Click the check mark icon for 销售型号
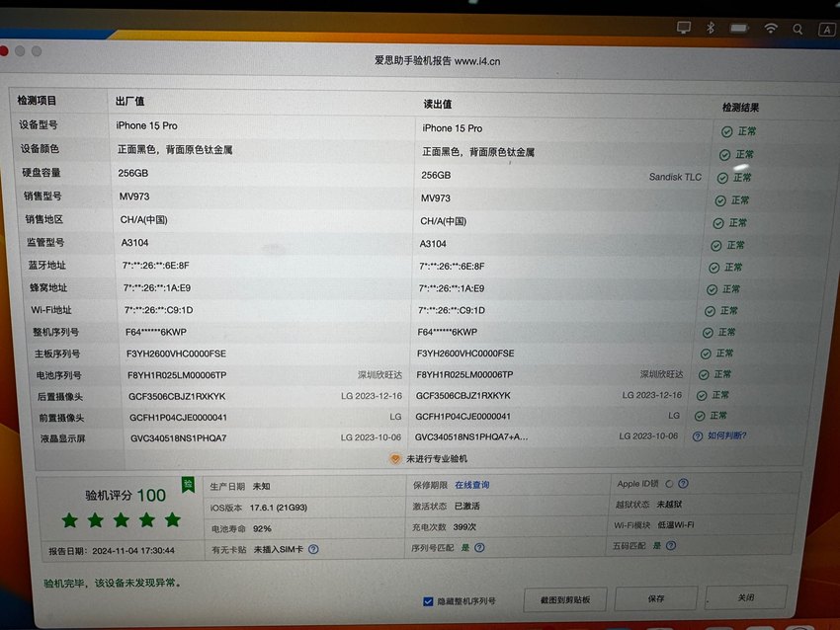 (720, 200)
